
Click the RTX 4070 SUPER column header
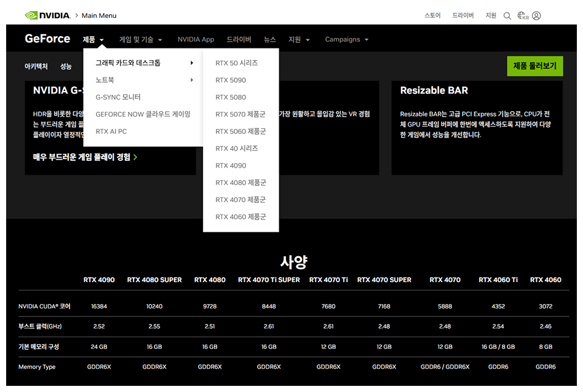coord(384,280)
